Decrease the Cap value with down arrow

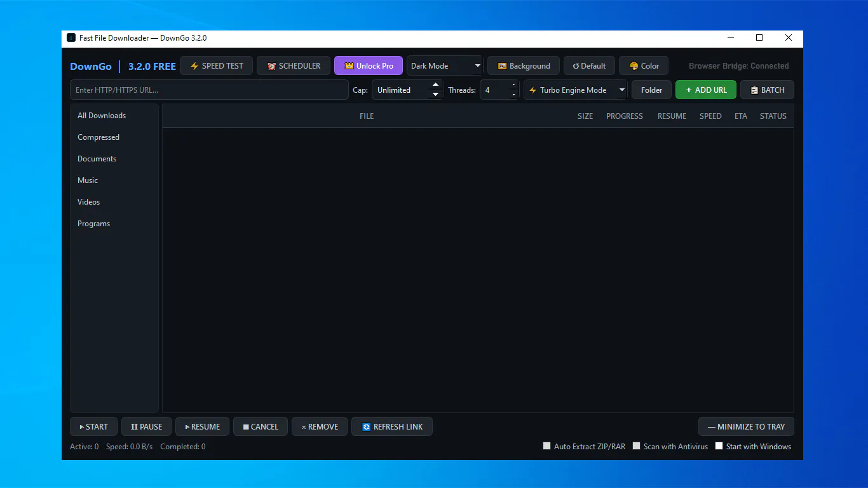click(435, 95)
